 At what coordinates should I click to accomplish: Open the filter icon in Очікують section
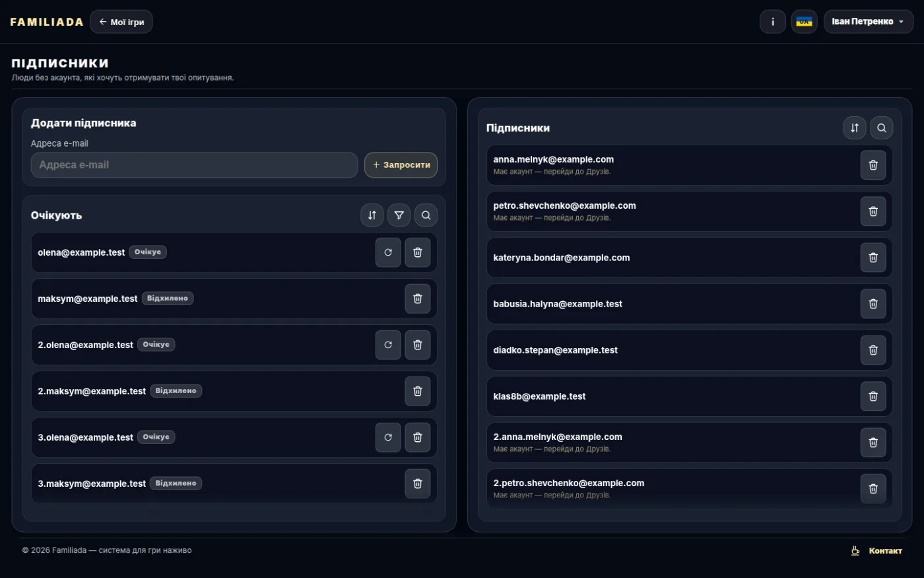[x=399, y=215]
